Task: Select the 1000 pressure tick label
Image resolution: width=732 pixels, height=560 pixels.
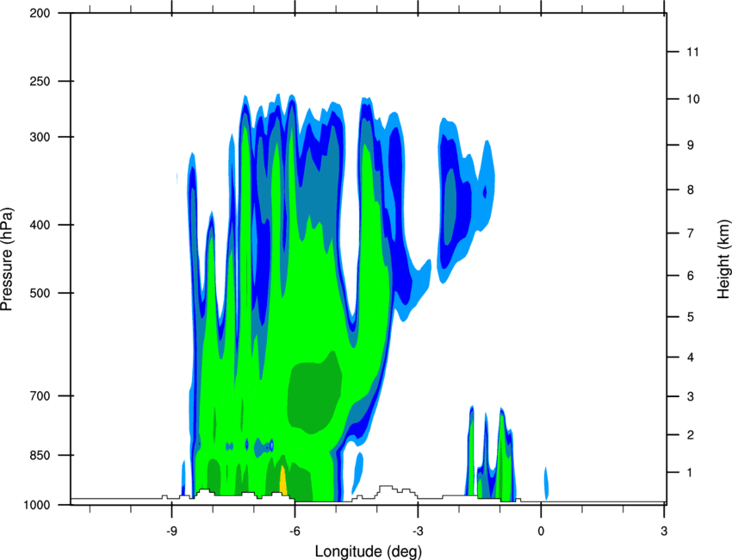Action: pos(37,505)
